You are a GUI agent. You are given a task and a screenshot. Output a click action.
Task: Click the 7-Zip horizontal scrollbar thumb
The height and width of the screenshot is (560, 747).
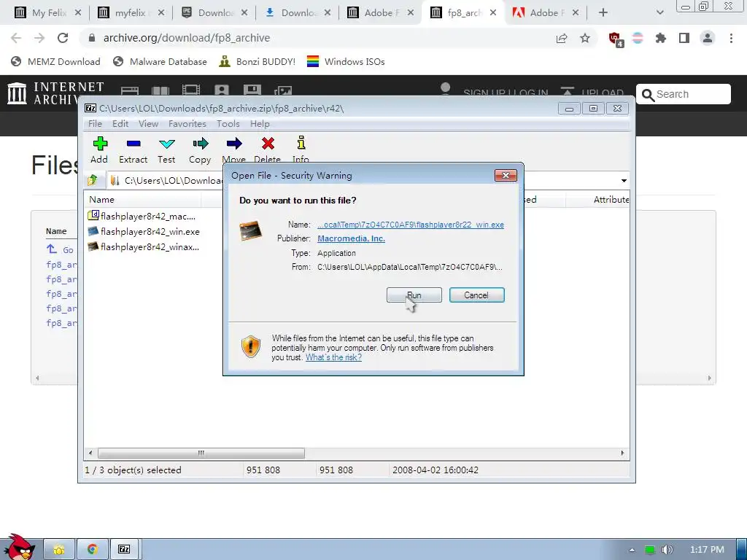click(x=201, y=453)
